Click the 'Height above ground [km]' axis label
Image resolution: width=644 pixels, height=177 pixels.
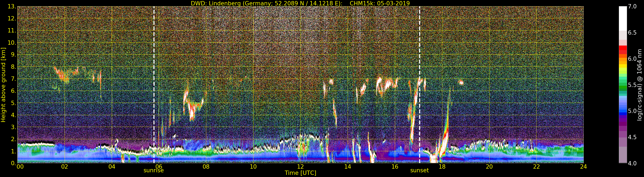coord(3,85)
